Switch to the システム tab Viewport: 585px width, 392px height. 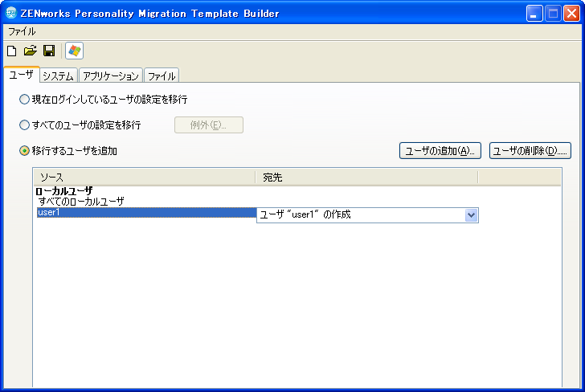coord(58,76)
